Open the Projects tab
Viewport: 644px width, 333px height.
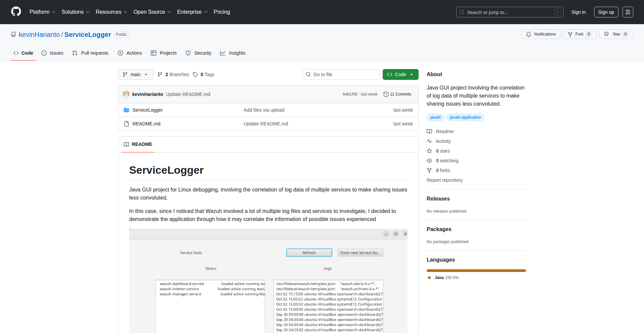(x=164, y=53)
